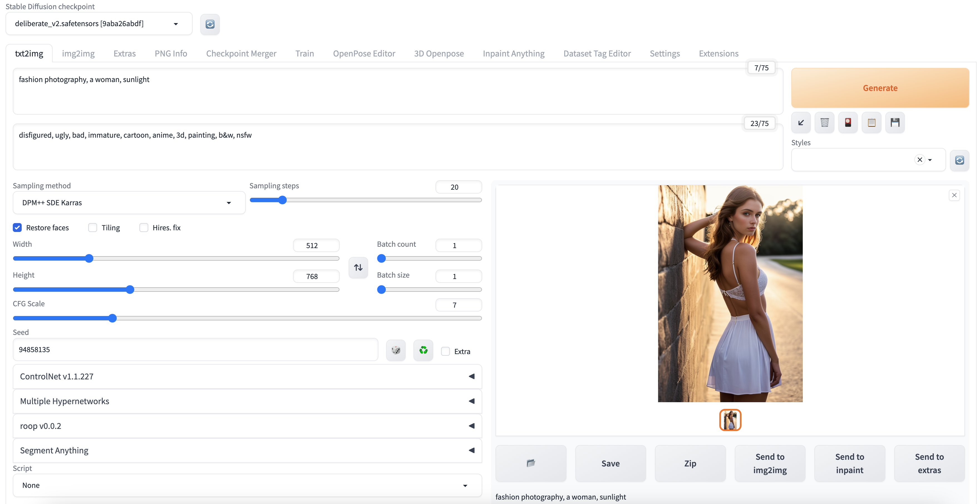Click the green recycle reuse seed icon
This screenshot has height=504, width=980.
(423, 350)
